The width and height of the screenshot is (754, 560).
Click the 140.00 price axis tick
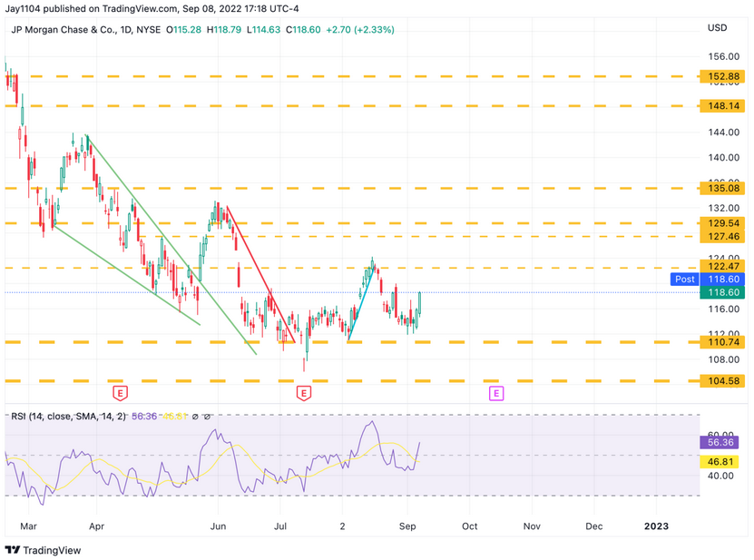(724, 157)
